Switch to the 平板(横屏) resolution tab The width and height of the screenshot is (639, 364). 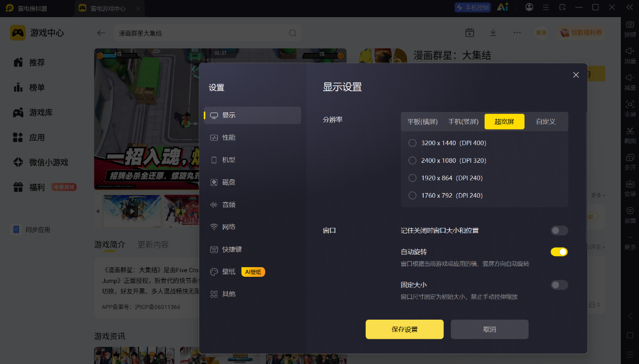point(422,122)
